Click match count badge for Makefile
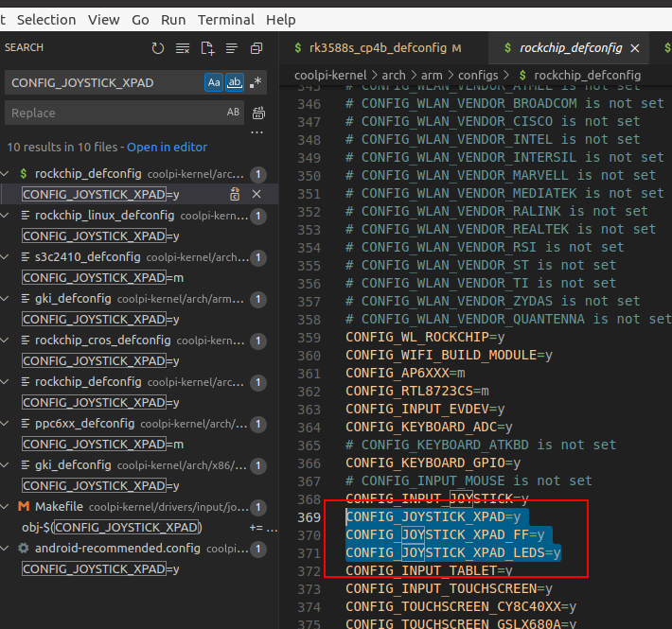 tap(258, 507)
